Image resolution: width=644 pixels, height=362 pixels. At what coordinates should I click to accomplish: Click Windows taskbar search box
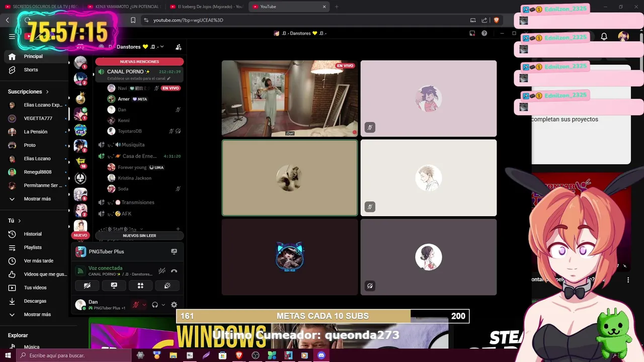(x=73, y=355)
